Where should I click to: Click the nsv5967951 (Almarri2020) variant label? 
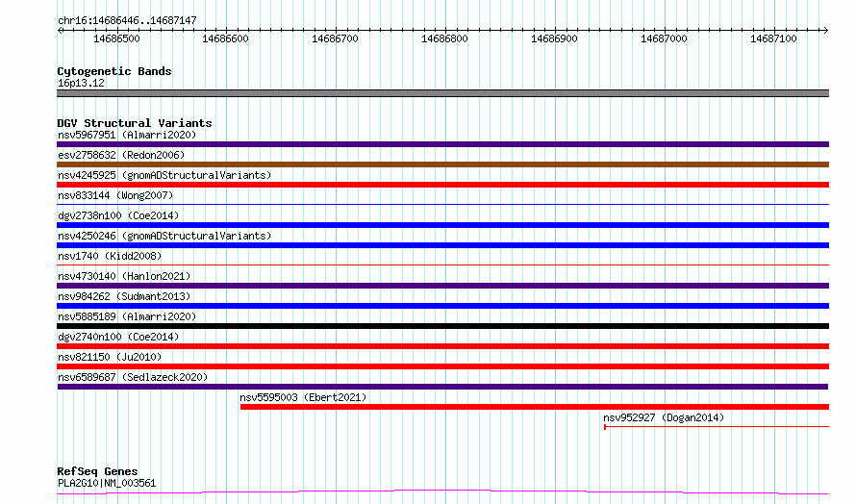(127, 135)
